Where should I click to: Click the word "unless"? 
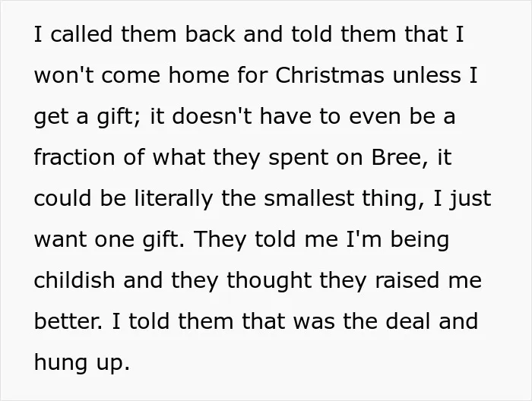[x=426, y=75]
